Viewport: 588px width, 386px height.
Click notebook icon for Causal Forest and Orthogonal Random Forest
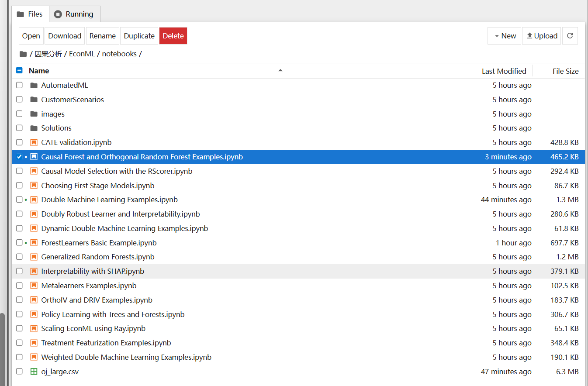[x=34, y=157]
